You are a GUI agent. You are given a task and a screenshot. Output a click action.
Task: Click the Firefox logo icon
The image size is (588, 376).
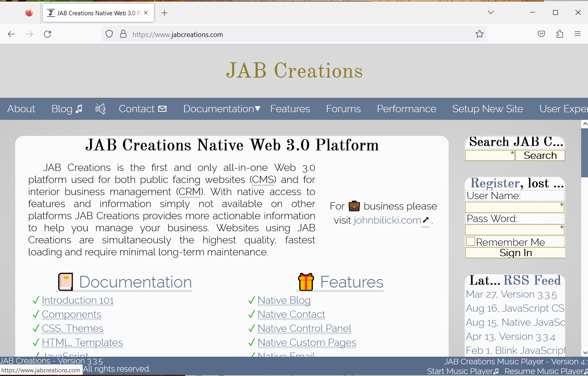click(29, 13)
